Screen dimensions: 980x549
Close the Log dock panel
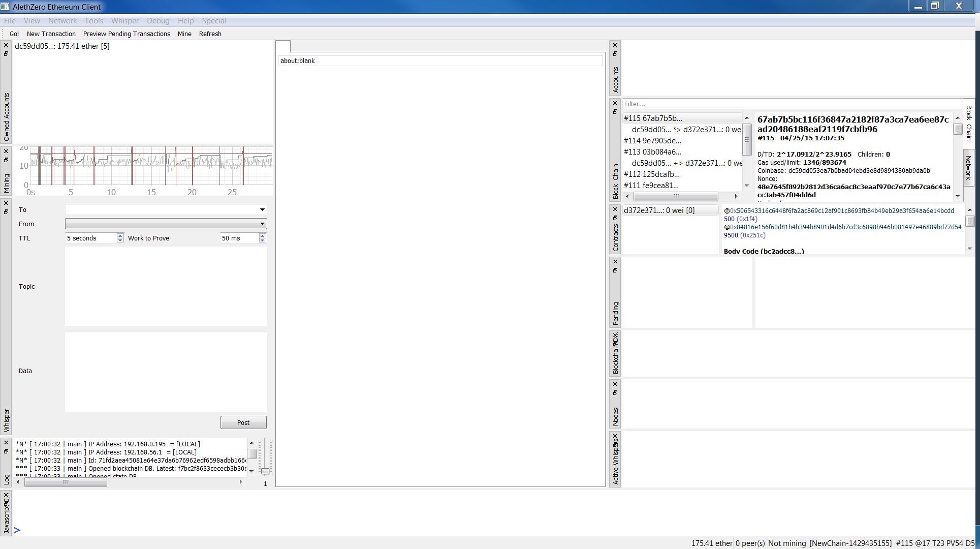click(x=6, y=443)
